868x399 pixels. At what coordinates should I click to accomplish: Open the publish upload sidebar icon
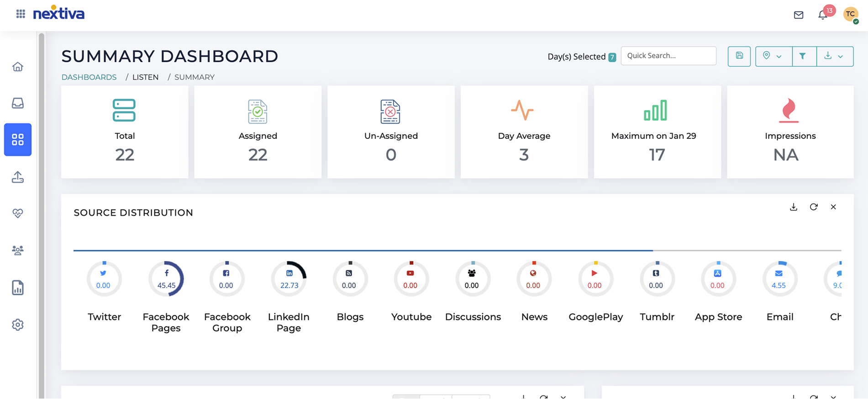[18, 177]
